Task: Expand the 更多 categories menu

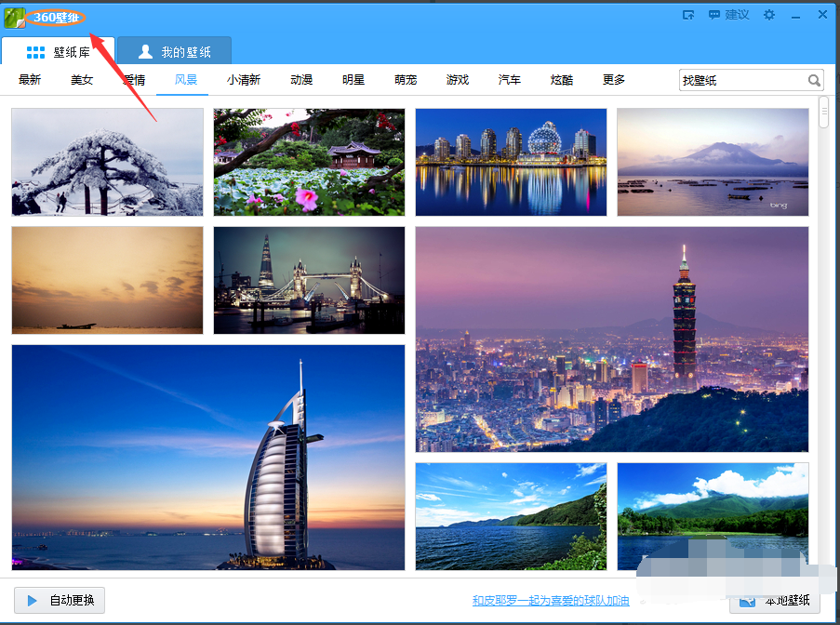Action: point(613,80)
